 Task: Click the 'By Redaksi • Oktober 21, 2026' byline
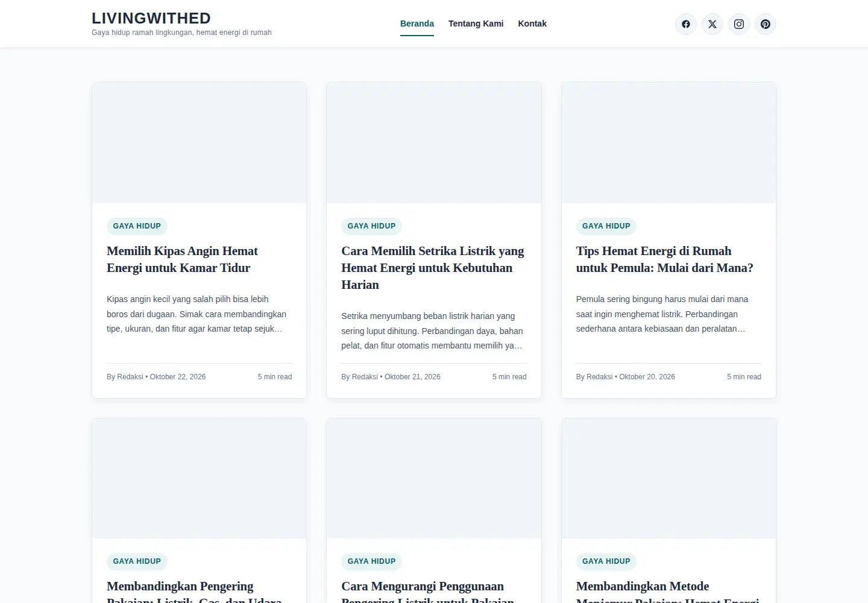tap(391, 377)
